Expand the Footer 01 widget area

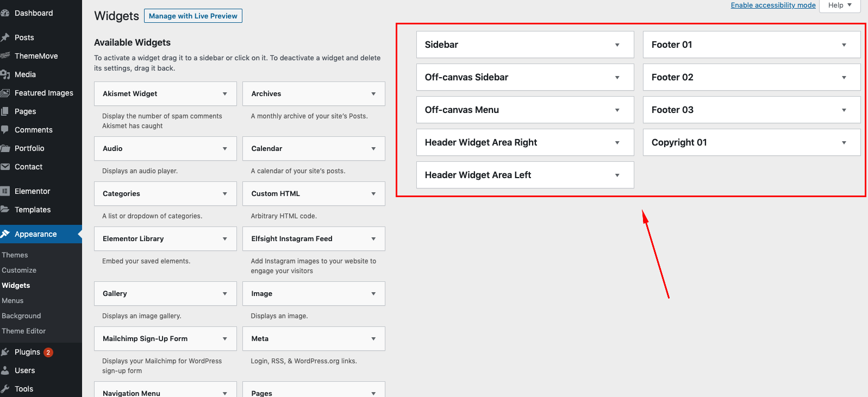pyautogui.click(x=844, y=44)
